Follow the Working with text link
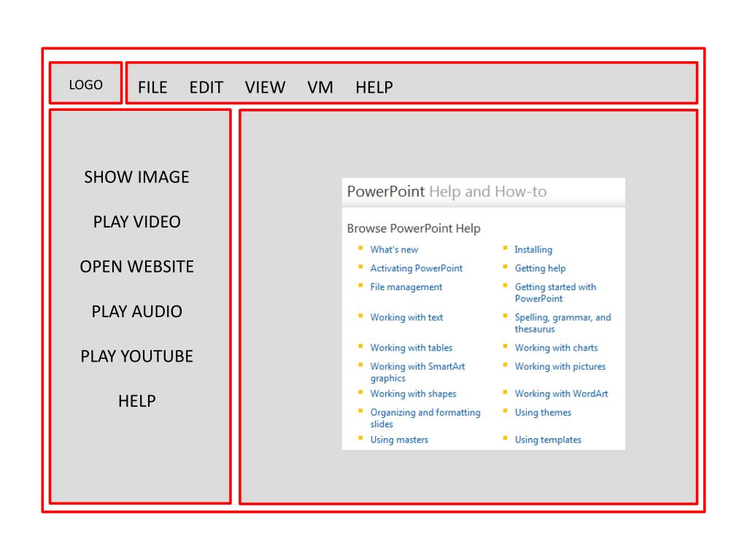Image resolution: width=747 pixels, height=560 pixels. click(x=406, y=317)
